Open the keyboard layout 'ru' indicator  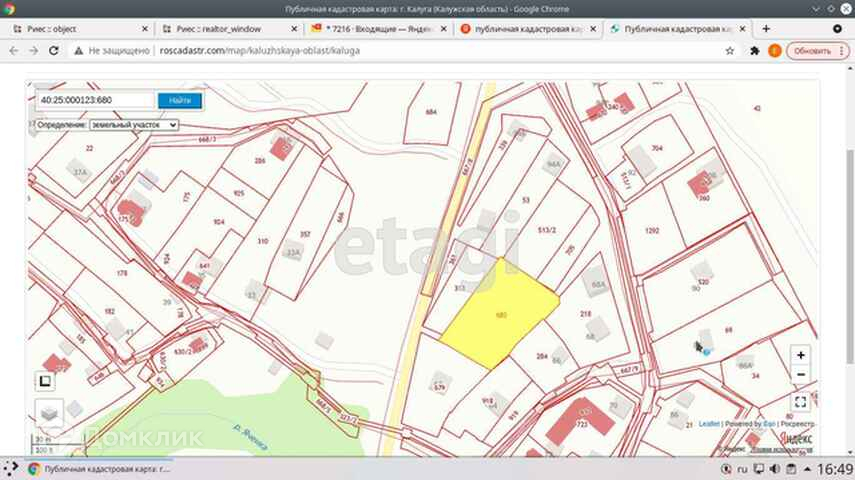742,469
